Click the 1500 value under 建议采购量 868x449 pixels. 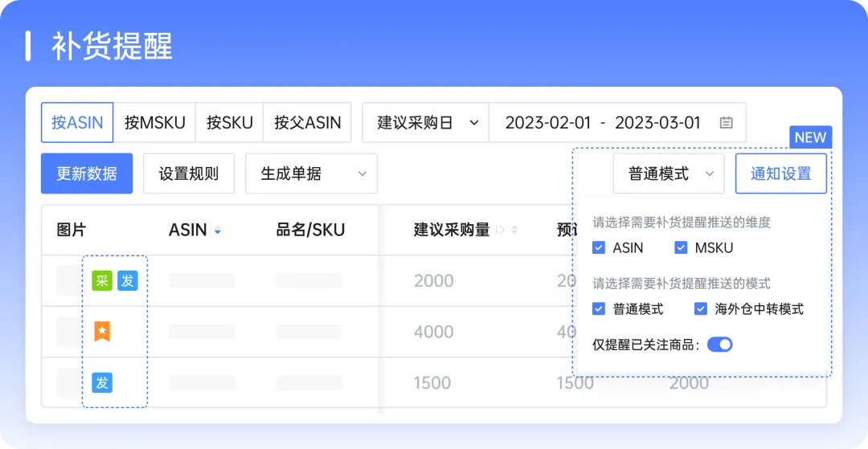point(432,382)
